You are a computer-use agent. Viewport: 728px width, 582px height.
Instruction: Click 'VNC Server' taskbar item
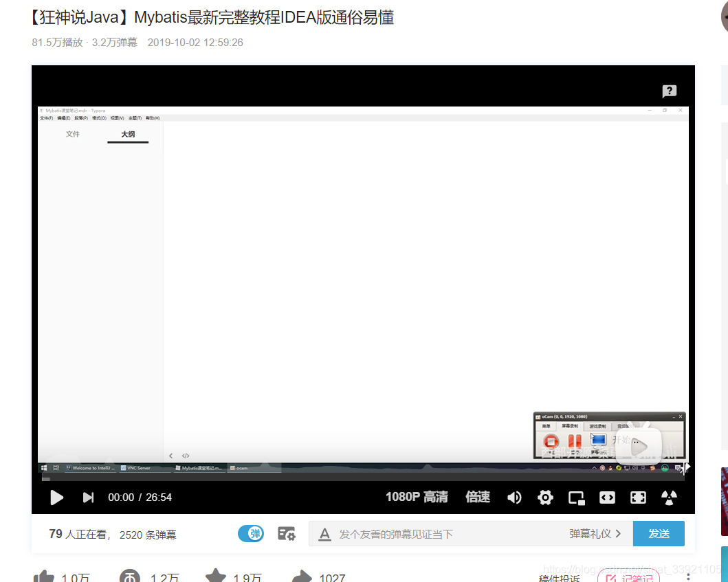click(x=145, y=468)
